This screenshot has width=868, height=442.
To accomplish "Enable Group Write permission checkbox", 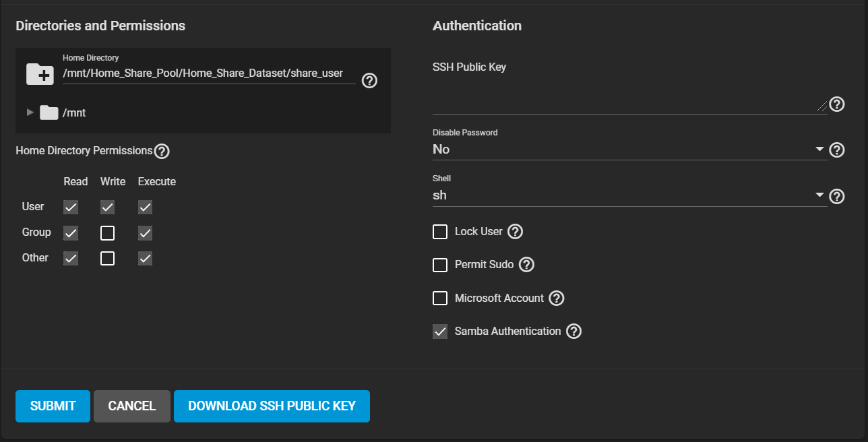I will click(107, 233).
